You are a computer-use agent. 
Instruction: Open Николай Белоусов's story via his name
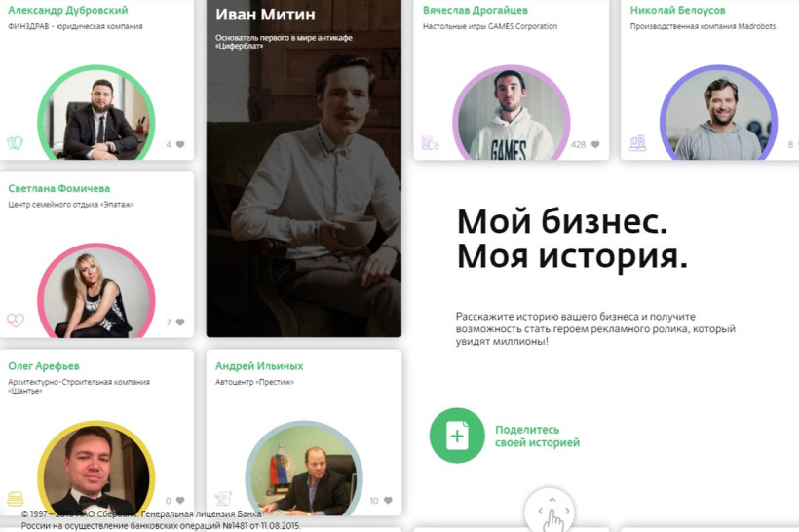click(677, 10)
